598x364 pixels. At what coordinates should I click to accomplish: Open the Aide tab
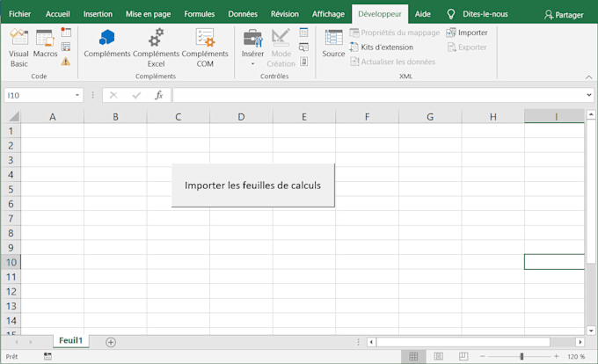click(x=423, y=14)
